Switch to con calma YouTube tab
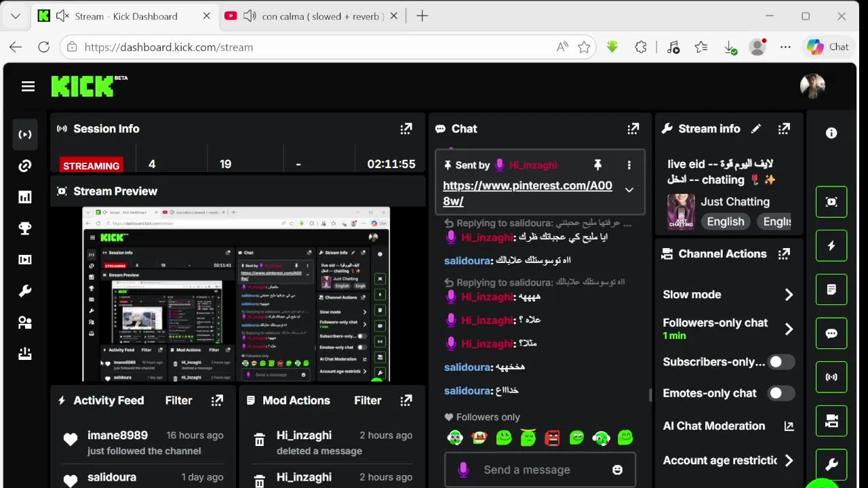868x488 pixels. (313, 16)
